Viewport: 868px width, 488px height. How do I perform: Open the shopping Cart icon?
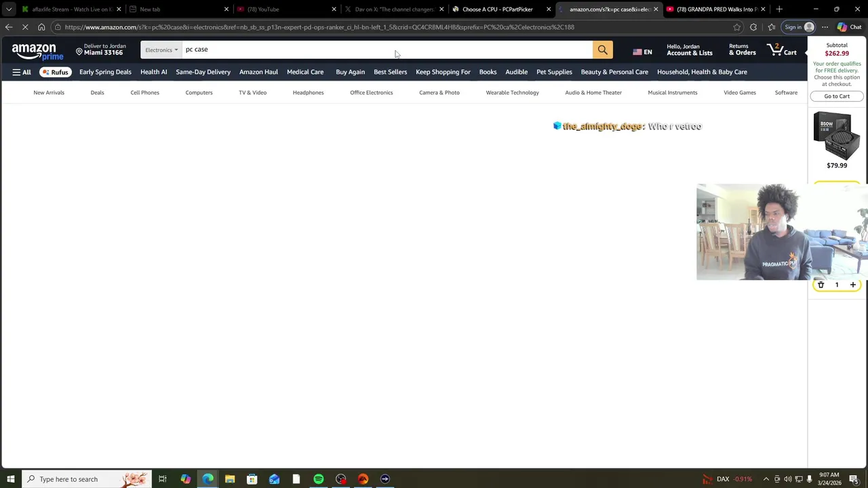pos(782,50)
